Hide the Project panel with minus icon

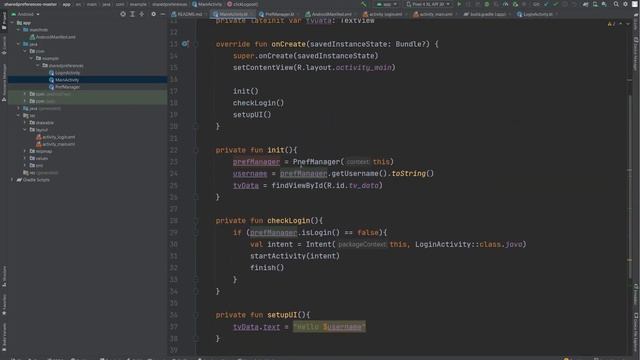pos(162,14)
